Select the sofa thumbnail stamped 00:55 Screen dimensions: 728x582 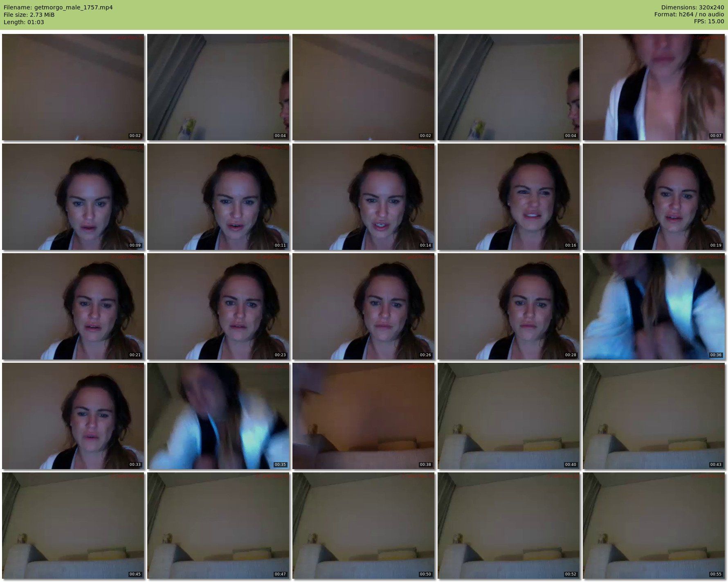coord(654,526)
